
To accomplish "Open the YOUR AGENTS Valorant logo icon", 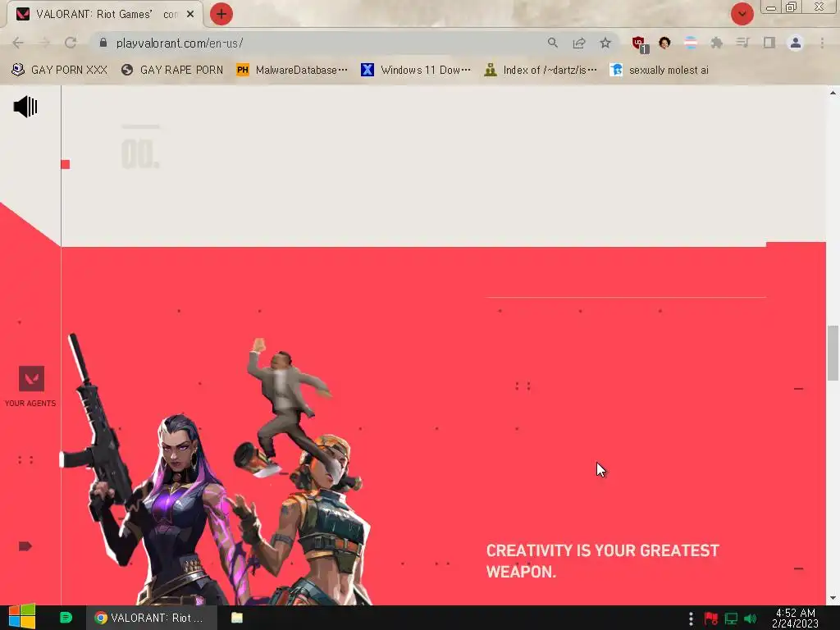I will (x=32, y=379).
